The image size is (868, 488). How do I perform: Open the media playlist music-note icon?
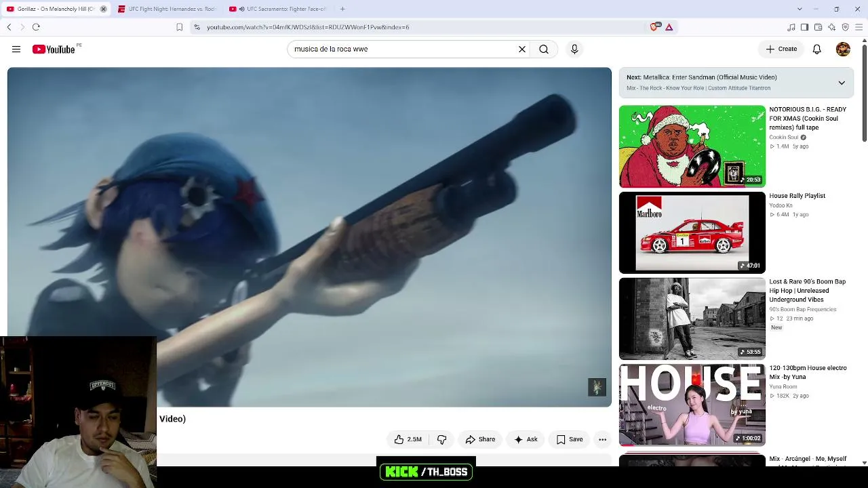point(791,27)
